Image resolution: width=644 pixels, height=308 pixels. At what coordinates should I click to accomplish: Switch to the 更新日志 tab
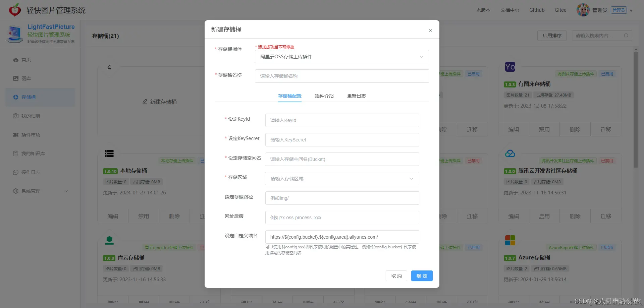pos(357,96)
